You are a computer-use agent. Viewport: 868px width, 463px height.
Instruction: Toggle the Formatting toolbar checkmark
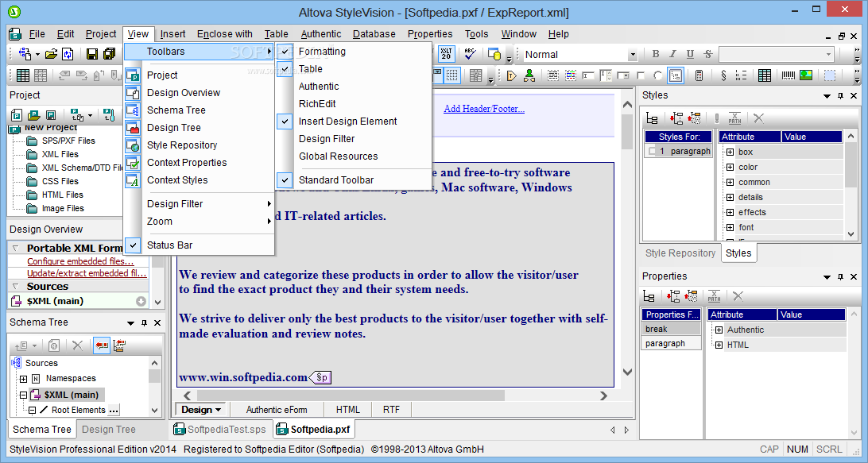point(285,52)
